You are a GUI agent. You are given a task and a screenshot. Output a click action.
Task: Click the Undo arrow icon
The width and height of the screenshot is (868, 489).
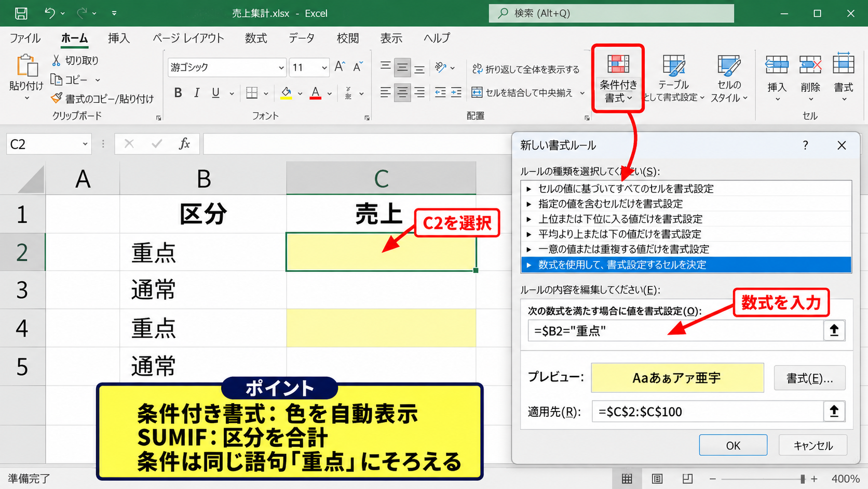[50, 13]
